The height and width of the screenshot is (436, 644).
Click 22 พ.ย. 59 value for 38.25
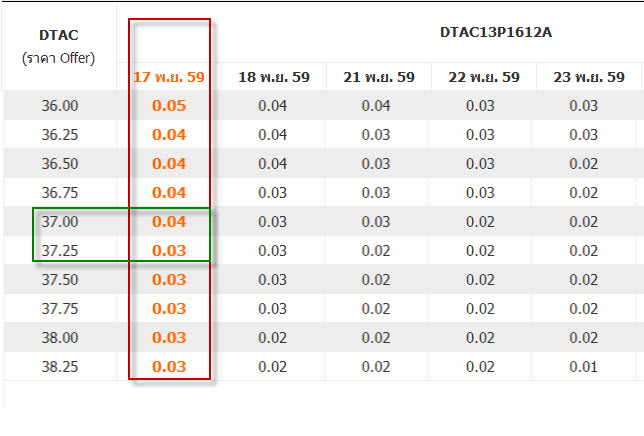(x=481, y=367)
